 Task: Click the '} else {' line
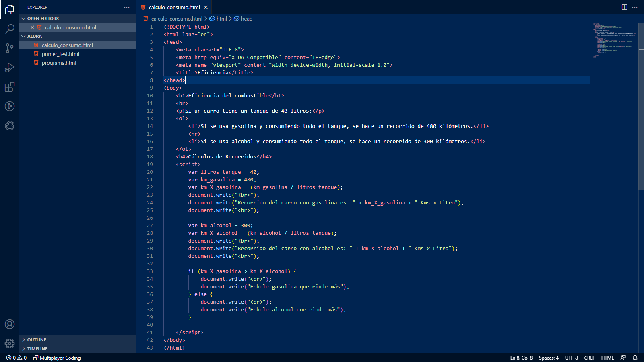point(200,294)
